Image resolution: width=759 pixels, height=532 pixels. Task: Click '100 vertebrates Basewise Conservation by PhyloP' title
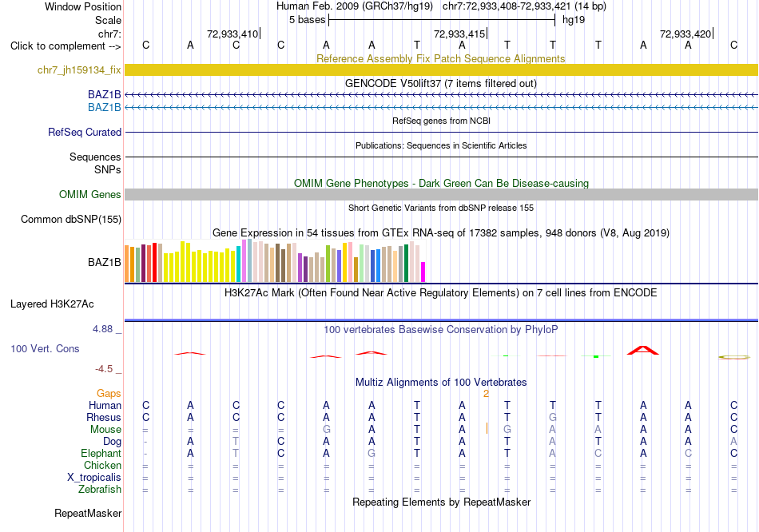click(x=441, y=330)
